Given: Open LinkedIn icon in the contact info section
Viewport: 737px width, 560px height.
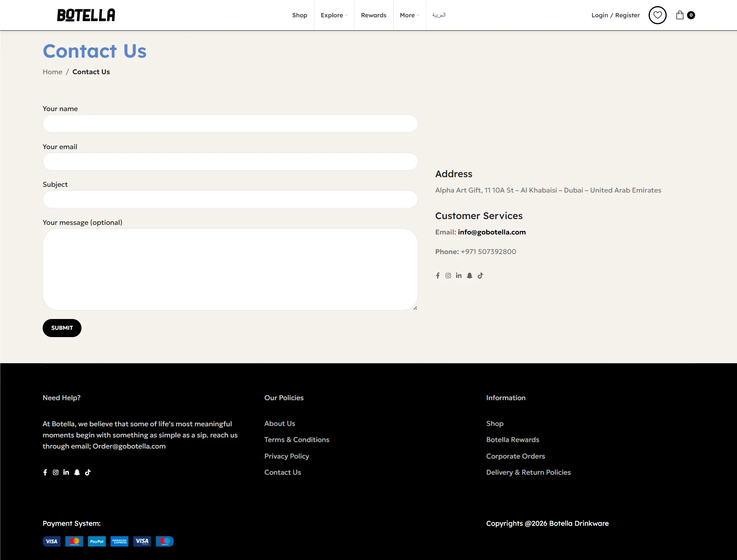Looking at the screenshot, I should [x=459, y=276].
